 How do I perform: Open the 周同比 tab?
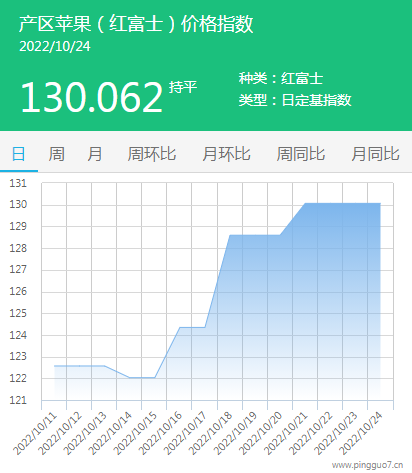tap(301, 154)
